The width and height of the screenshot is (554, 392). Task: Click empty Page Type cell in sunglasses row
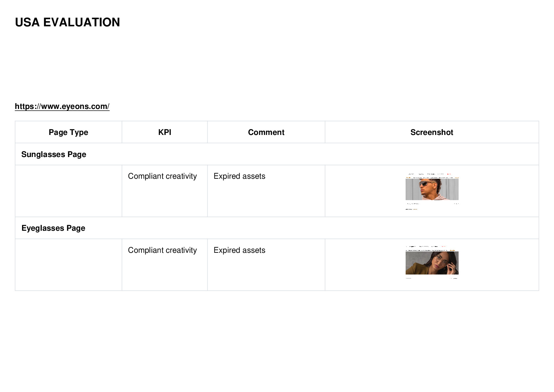click(68, 191)
